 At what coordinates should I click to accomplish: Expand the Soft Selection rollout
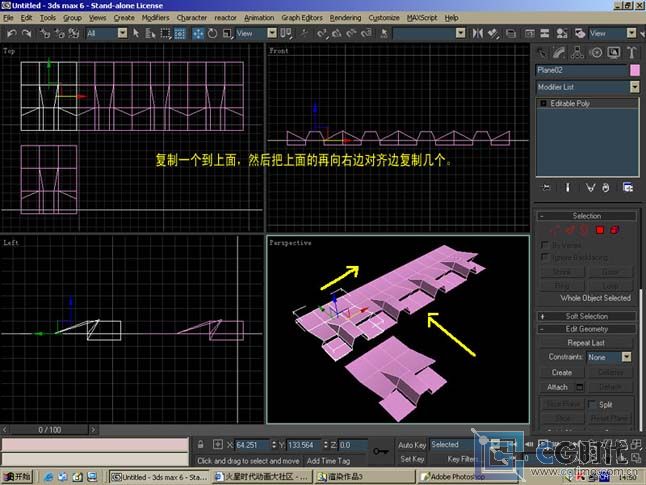point(587,316)
